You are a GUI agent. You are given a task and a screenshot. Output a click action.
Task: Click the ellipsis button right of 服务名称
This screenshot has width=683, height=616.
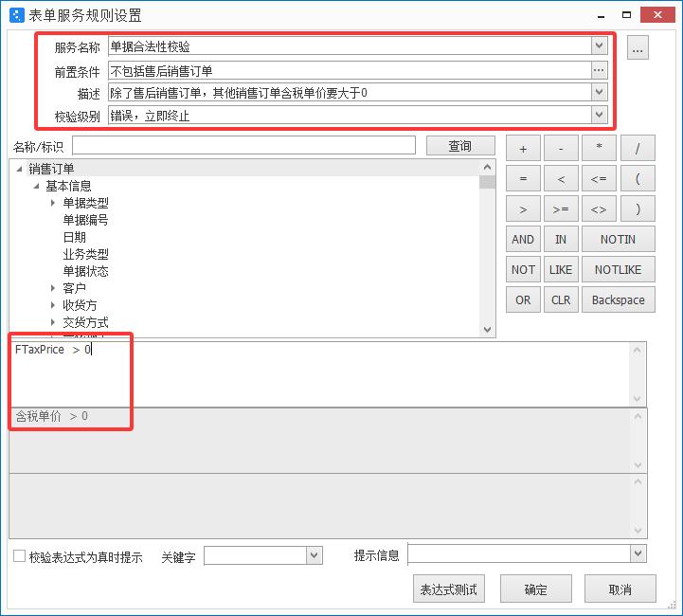(x=638, y=47)
